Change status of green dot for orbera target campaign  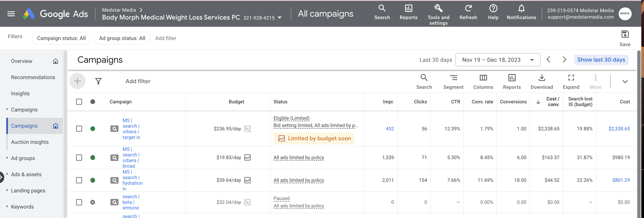coord(93,129)
